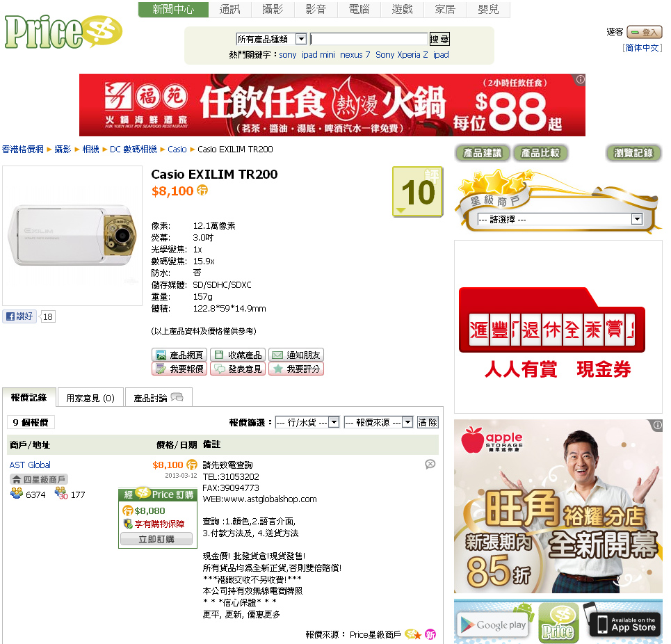Open the 報價來源 filter dropdown
The image size is (671, 644).
tap(379, 422)
